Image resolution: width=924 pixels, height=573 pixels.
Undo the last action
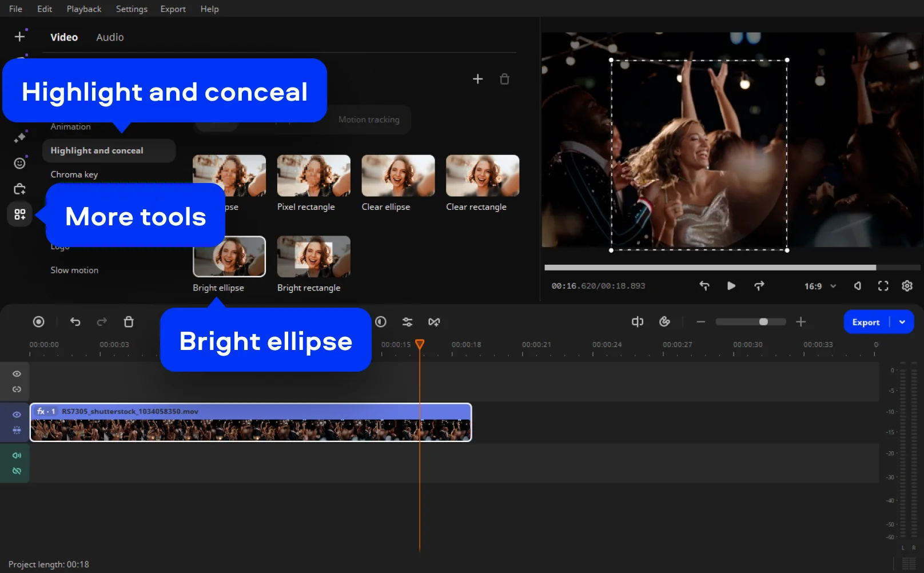coord(75,322)
